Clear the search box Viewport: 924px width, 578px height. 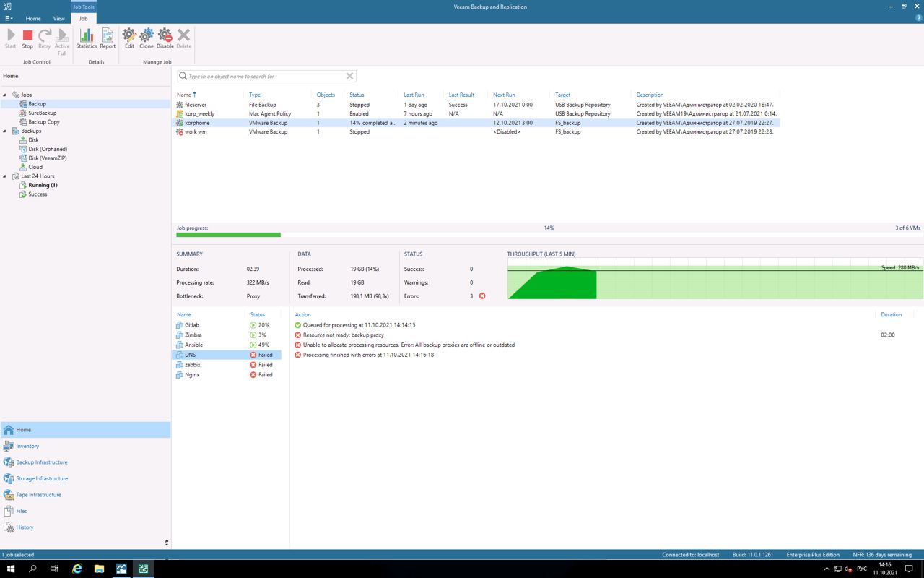point(349,76)
